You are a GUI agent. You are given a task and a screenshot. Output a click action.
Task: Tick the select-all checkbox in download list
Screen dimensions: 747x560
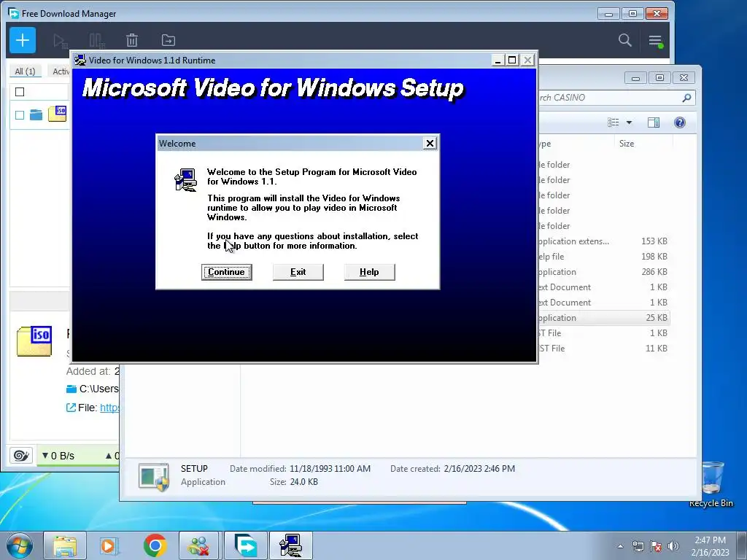click(20, 92)
